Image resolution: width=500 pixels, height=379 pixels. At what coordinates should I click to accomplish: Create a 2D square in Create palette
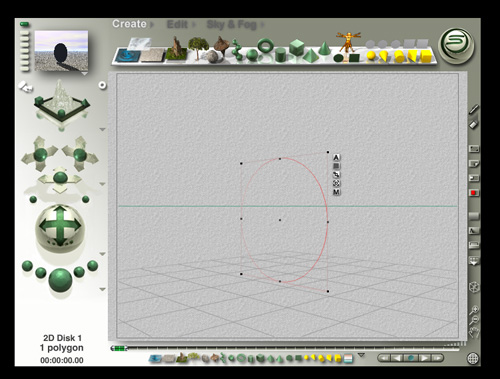(x=354, y=58)
